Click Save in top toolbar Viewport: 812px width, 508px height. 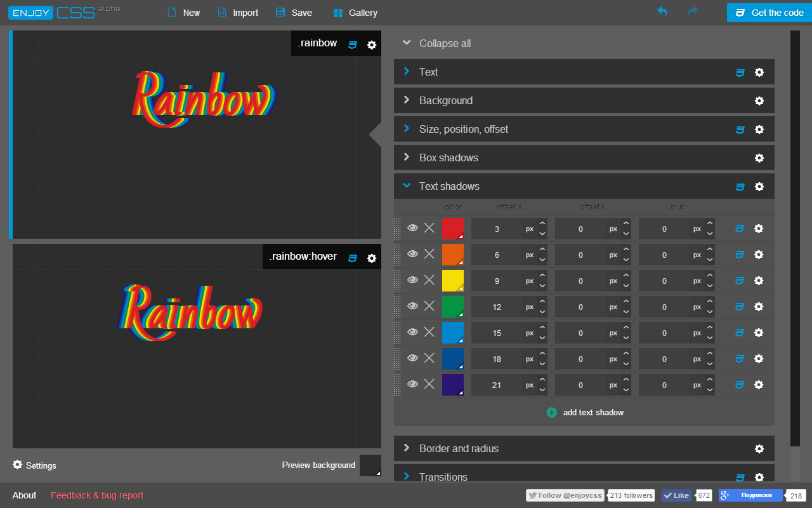click(294, 13)
